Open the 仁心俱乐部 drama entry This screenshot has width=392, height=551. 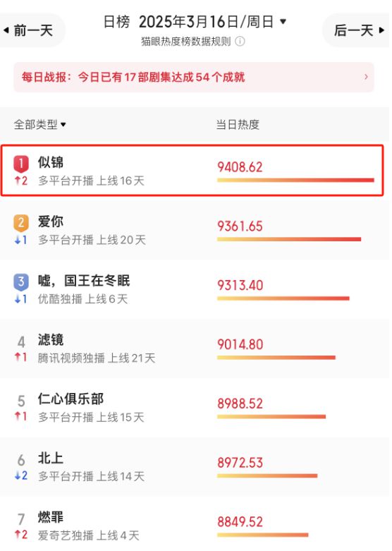tap(195, 408)
